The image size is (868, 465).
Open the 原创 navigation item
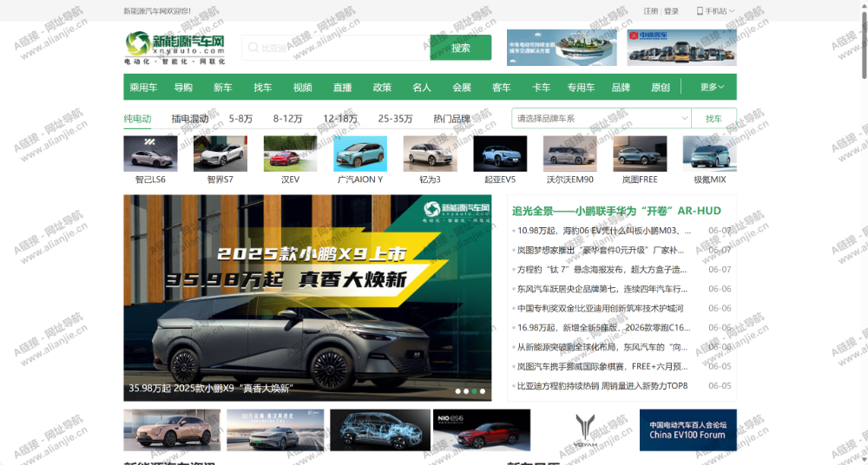[x=661, y=87]
